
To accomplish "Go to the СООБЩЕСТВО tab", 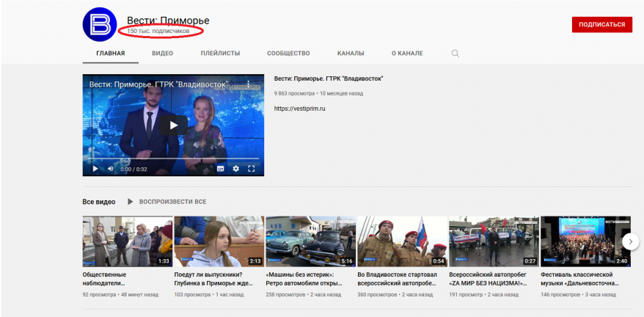I will 288,54.
